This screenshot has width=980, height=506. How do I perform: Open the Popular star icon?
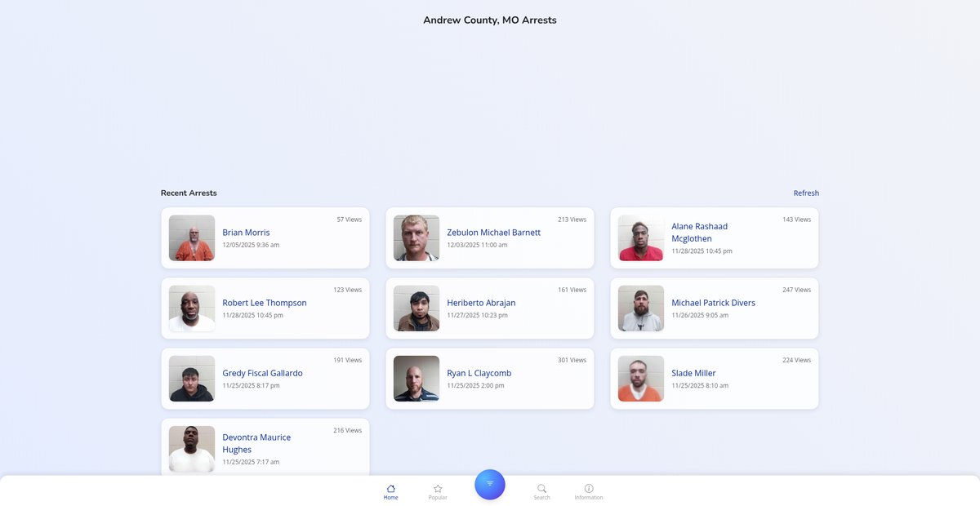pyautogui.click(x=438, y=488)
